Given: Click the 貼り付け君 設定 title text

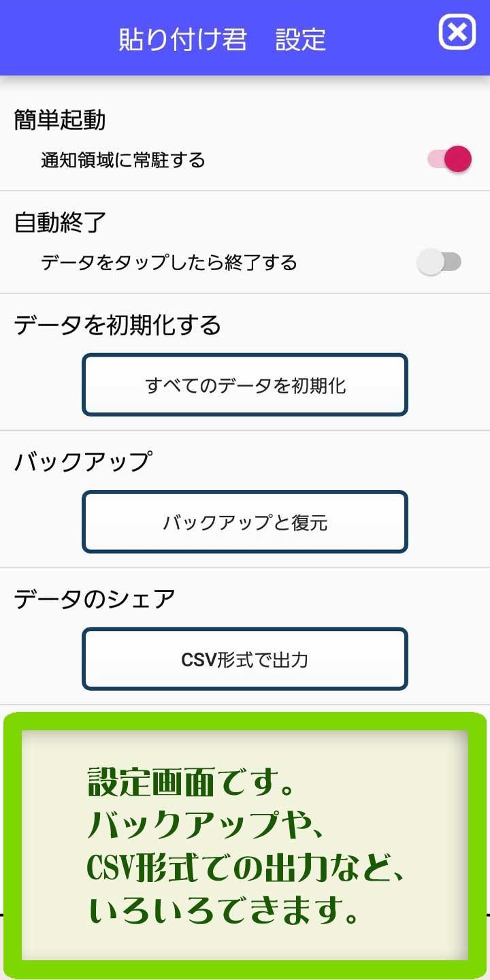Looking at the screenshot, I should [223, 39].
